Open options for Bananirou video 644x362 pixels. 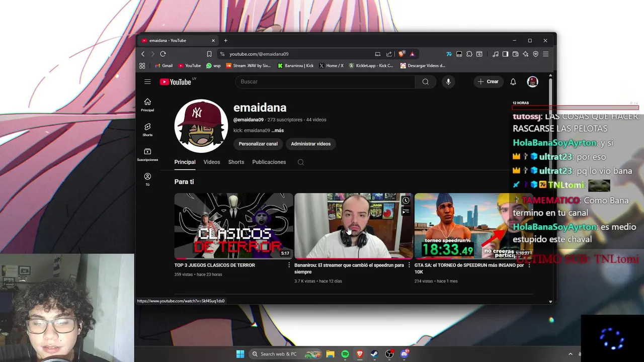tap(409, 265)
